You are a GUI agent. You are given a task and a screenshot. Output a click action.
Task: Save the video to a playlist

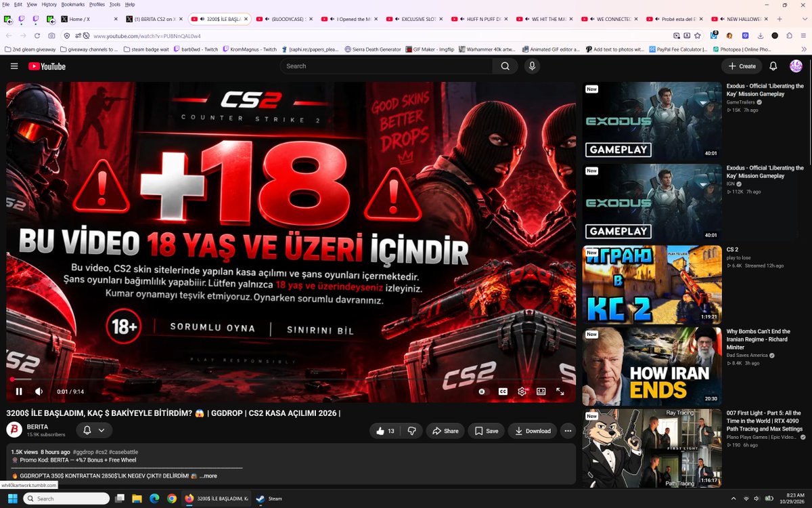486,431
